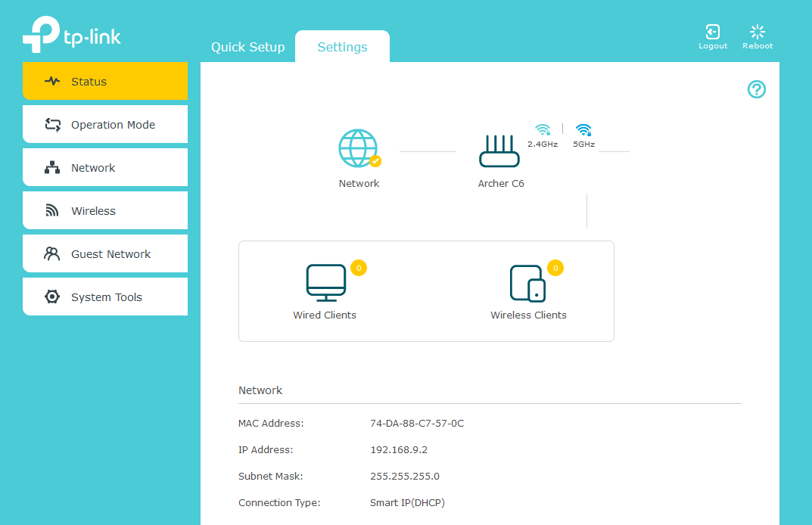Screen dimensions: 812x525
Task: Open the Wired Clients monitor icon
Action: point(326,284)
